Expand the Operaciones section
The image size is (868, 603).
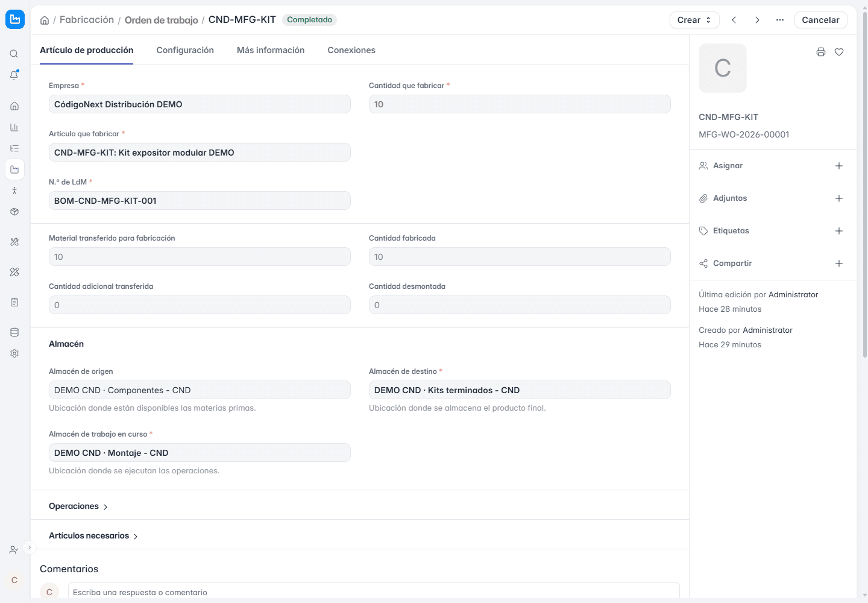[78, 507]
